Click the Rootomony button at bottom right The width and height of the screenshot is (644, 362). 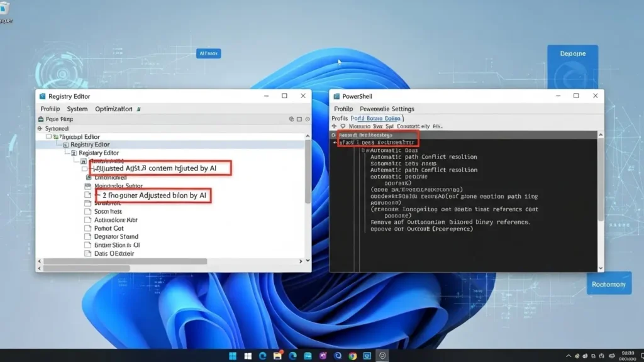point(609,283)
